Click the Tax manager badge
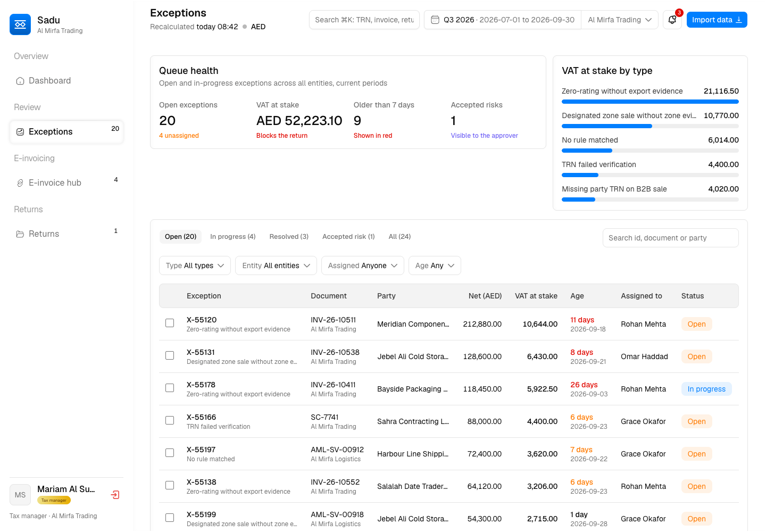The width and height of the screenshot is (766, 532). tap(54, 500)
